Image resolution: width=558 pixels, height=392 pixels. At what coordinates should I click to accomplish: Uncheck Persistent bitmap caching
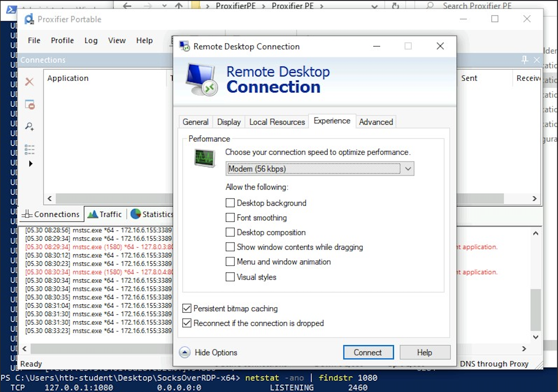[x=187, y=308]
